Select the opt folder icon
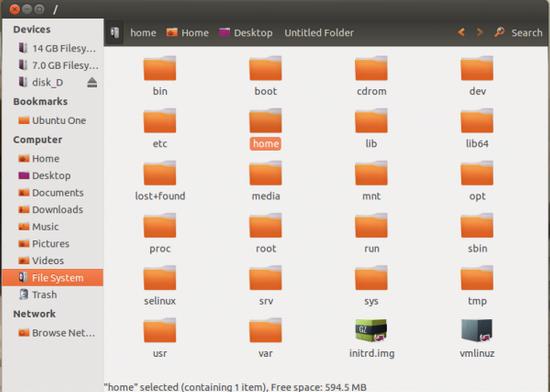Screen dimensions: 550x392 477,173
